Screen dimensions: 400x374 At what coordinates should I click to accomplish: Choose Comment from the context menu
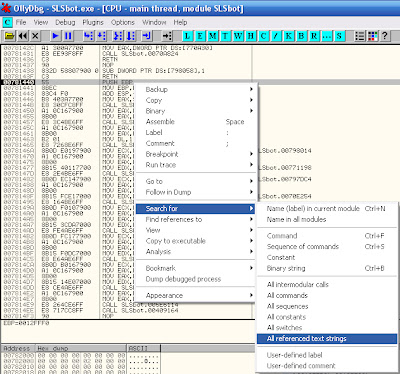[195, 143]
